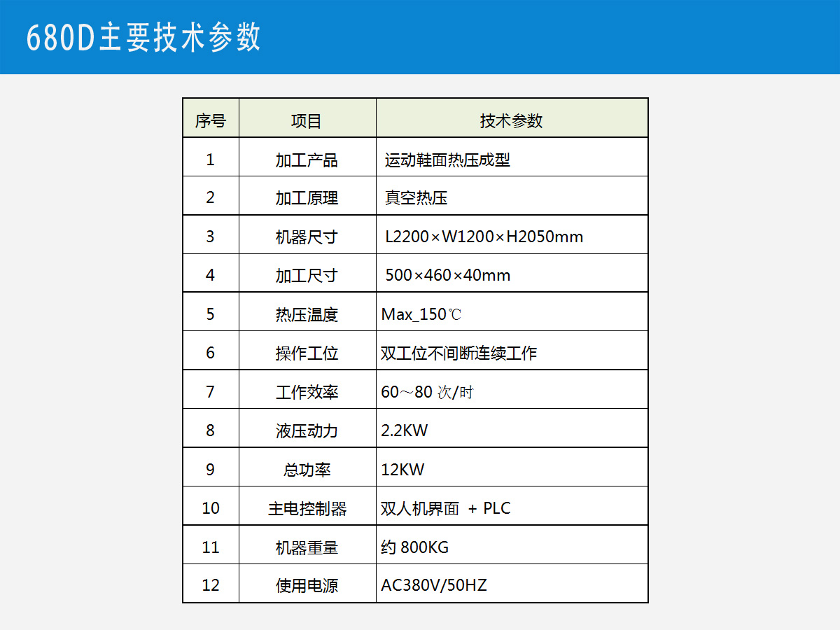Click the 双人机界面 + PLC text
The width and height of the screenshot is (840, 630).
446,508
